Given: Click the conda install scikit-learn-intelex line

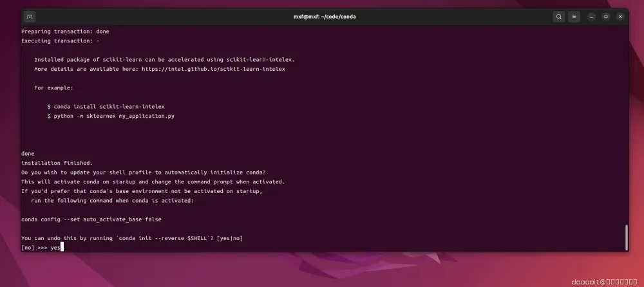Looking at the screenshot, I should [106, 107].
